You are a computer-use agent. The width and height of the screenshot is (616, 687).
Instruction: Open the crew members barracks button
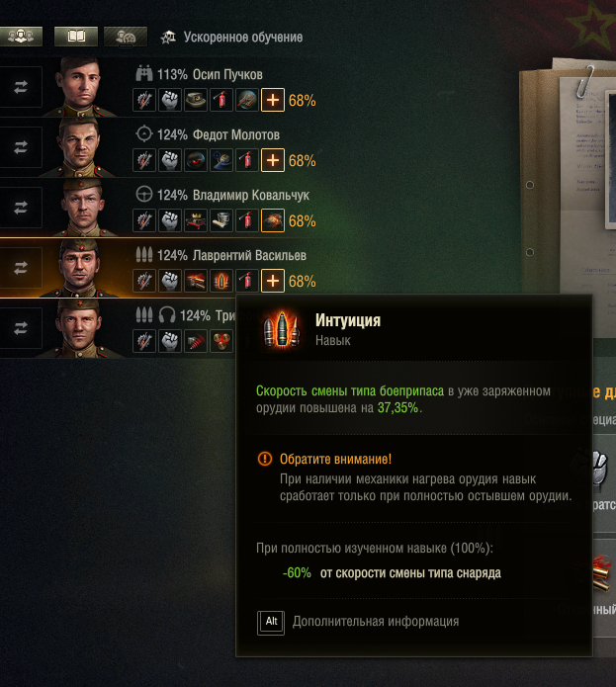tap(21, 37)
